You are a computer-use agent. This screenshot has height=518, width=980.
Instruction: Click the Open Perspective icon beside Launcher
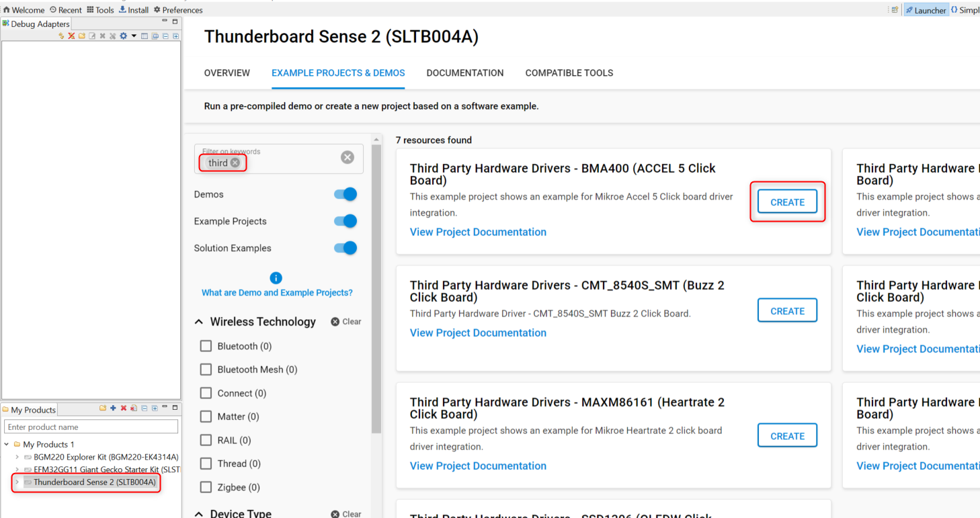pos(894,10)
